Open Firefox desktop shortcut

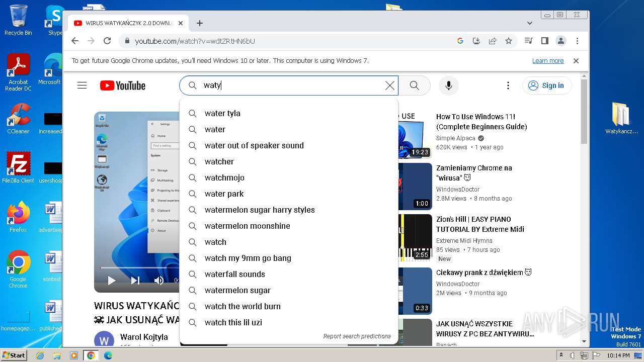(x=18, y=217)
